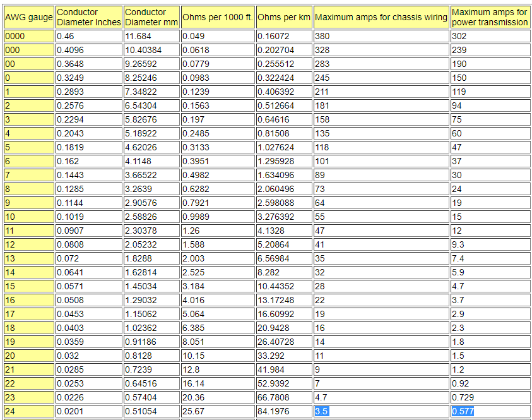Click power transmission value 24

490,189
